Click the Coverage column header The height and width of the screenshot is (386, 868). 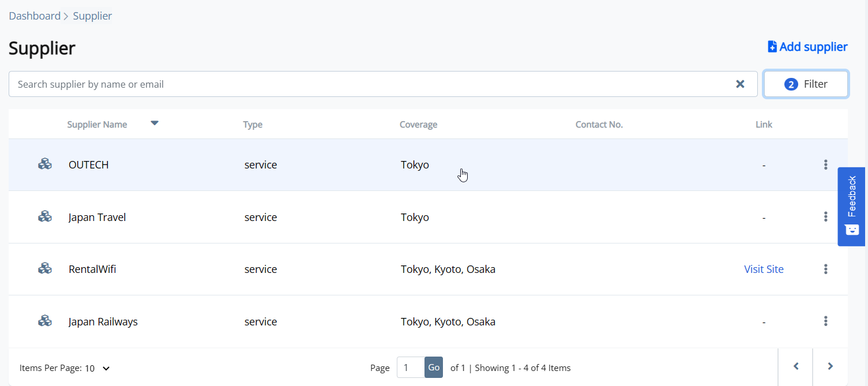tap(418, 125)
